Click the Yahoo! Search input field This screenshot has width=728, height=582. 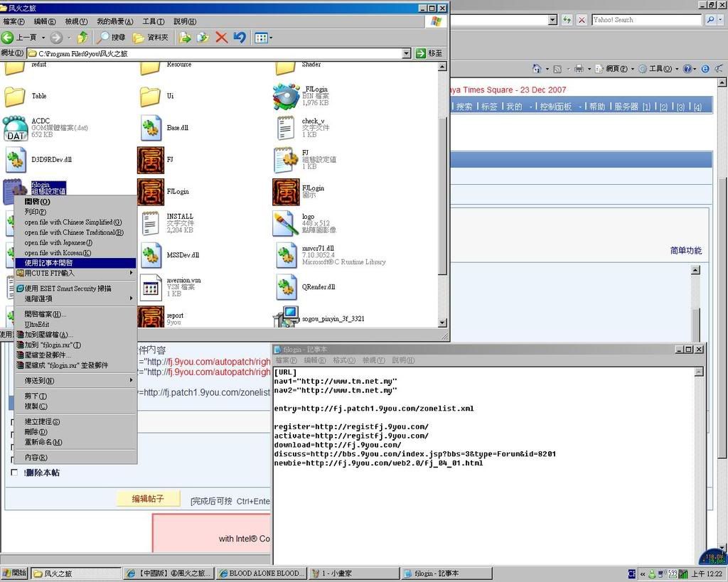click(x=646, y=20)
